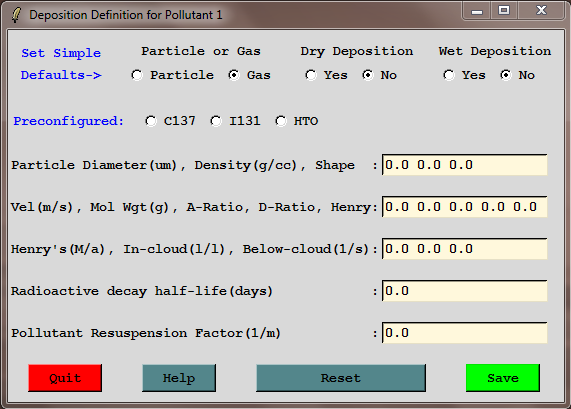Click the Vel, Mol Wgt, Henry input field
The width and height of the screenshot is (571, 409).
click(x=465, y=207)
